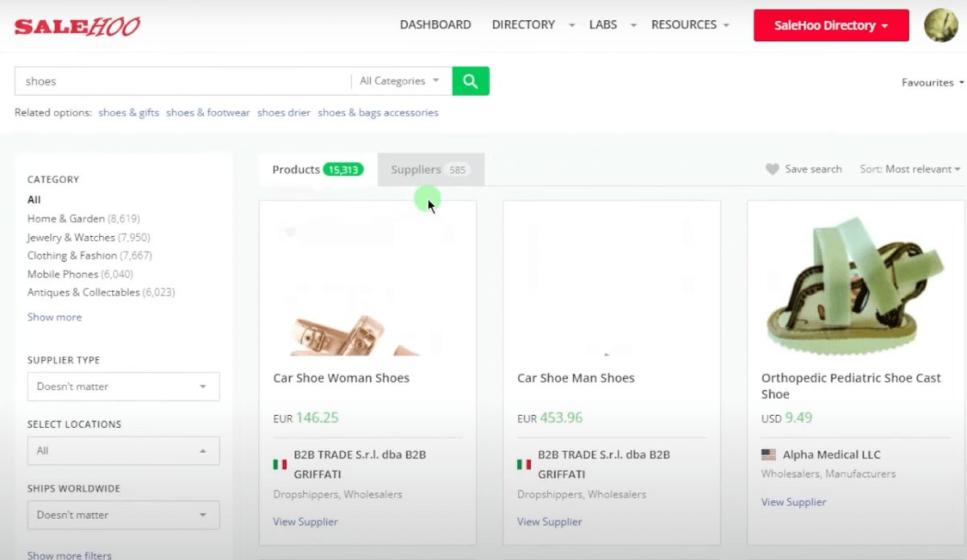This screenshot has width=967, height=560.
Task: Click View Supplier under Car Shoe Man Shoes
Action: [x=550, y=521]
